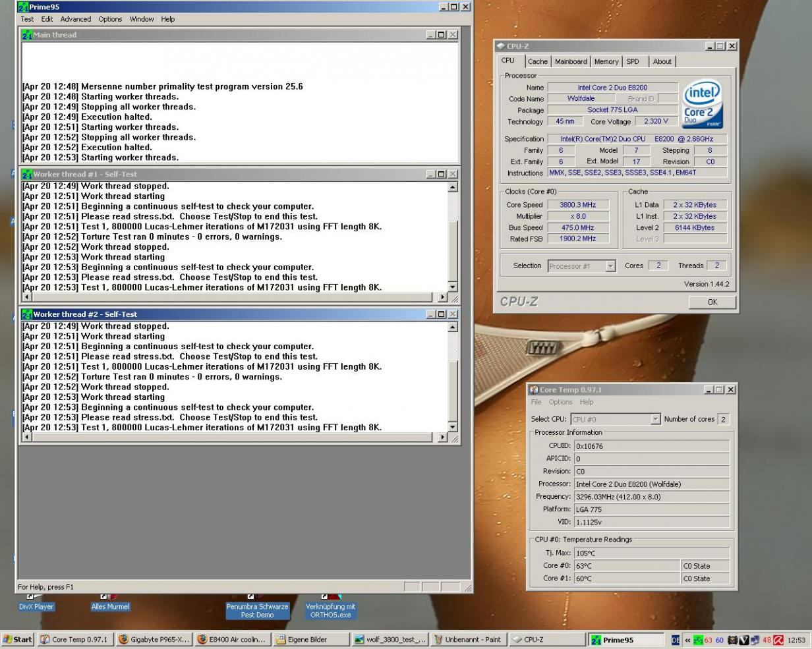Click the green Prime95 tray icon
The height and width of the screenshot is (649, 812).
coord(698,640)
